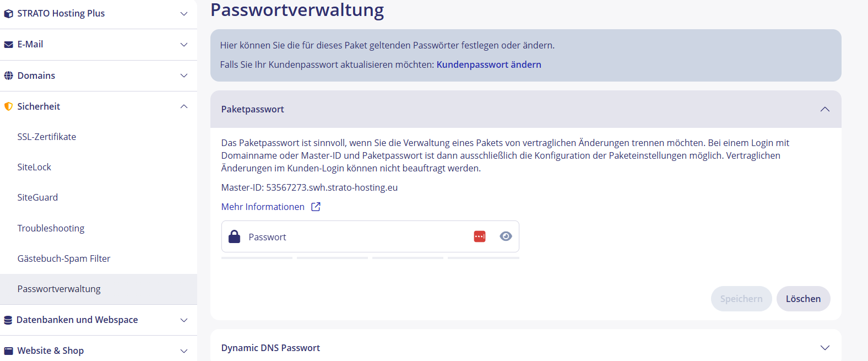This screenshot has width=868, height=361.
Task: Click the Speichern button
Action: click(741, 299)
